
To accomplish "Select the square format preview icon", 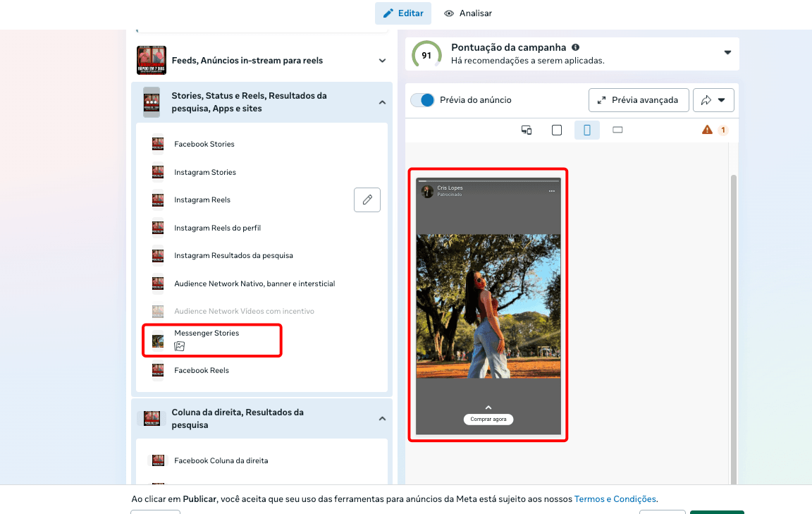I will click(557, 130).
